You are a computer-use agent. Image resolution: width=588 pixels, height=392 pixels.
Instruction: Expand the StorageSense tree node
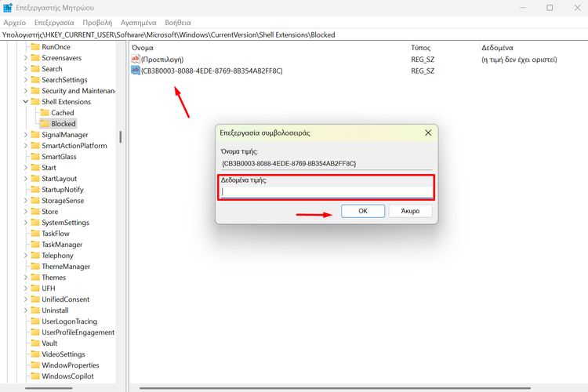(x=26, y=201)
